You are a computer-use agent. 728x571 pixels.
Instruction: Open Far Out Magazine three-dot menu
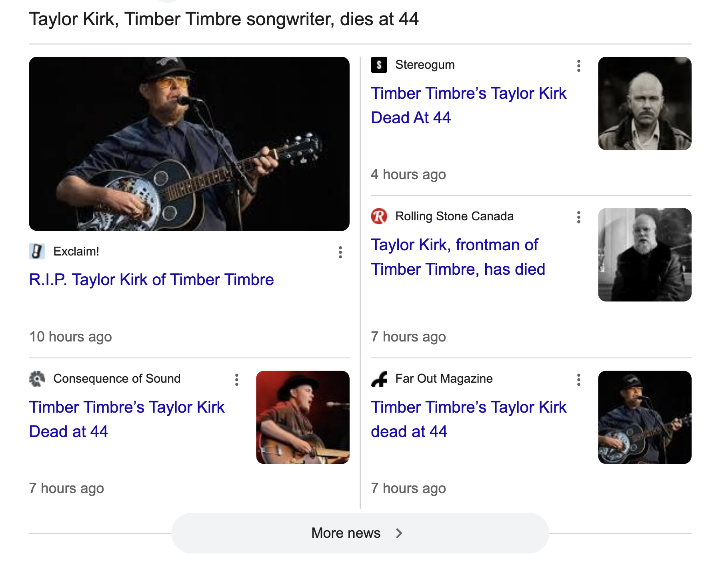coord(578,380)
